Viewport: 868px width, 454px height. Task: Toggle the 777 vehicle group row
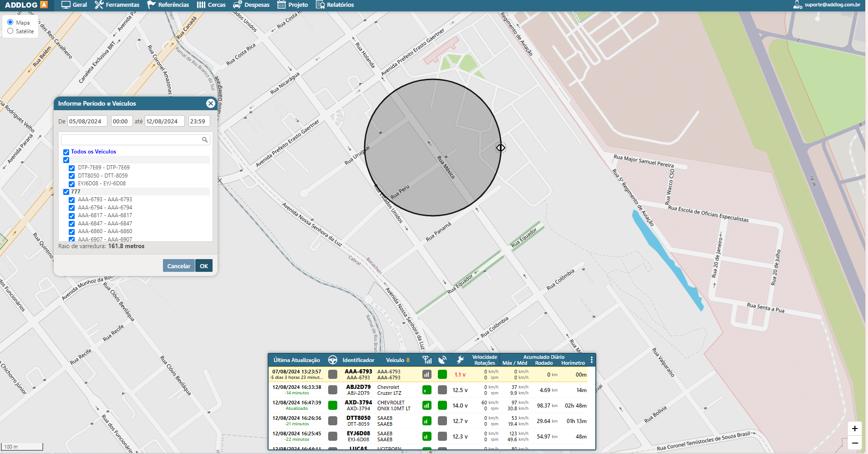(66, 192)
